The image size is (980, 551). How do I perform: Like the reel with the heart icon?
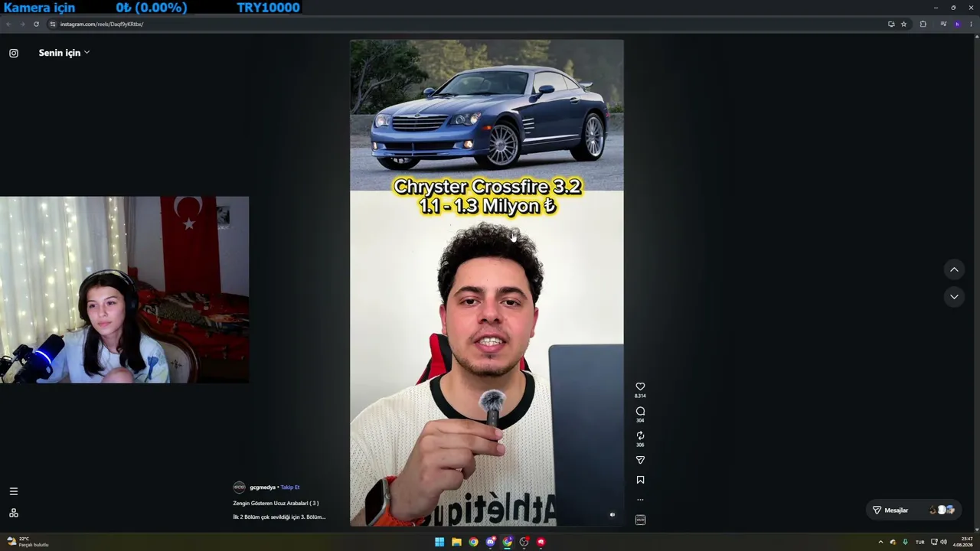click(640, 386)
